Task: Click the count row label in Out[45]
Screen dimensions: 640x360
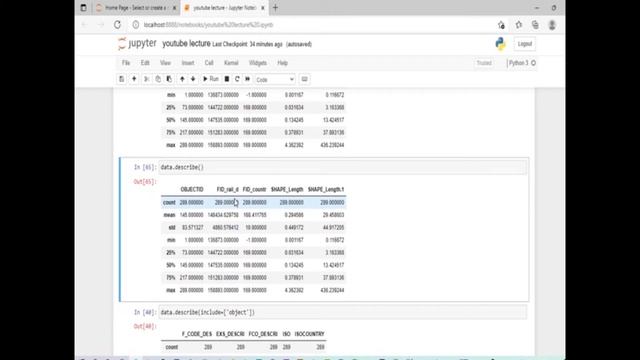Action: click(x=169, y=202)
